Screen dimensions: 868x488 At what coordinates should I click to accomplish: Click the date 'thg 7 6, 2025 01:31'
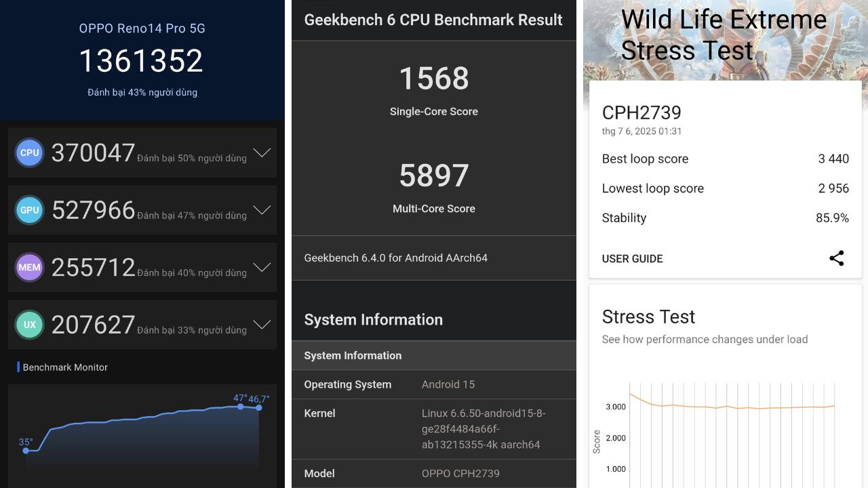click(642, 131)
